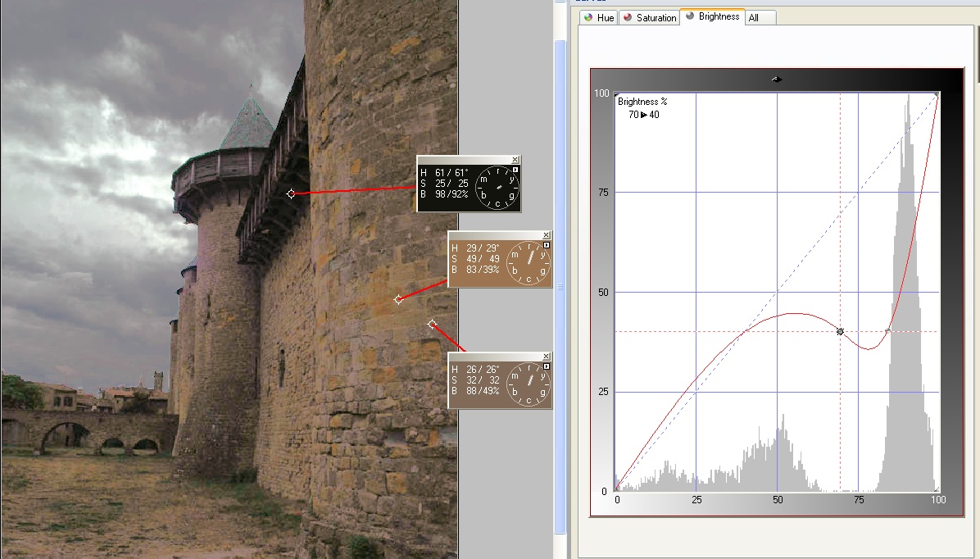
Task: Close the sample readout showing H 26
Action: pos(547,357)
